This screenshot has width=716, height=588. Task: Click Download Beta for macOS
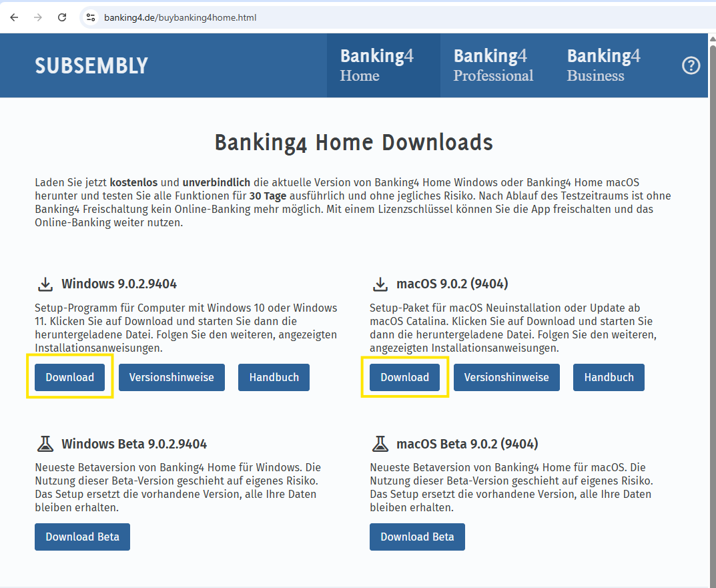(417, 537)
